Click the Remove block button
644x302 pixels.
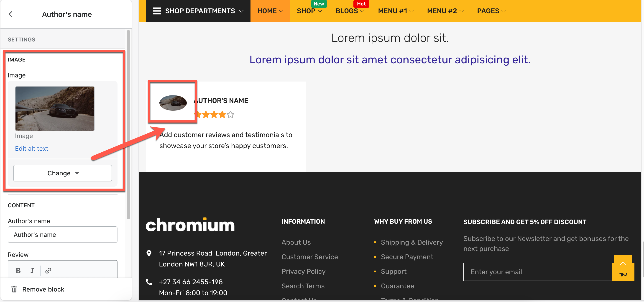(x=43, y=289)
